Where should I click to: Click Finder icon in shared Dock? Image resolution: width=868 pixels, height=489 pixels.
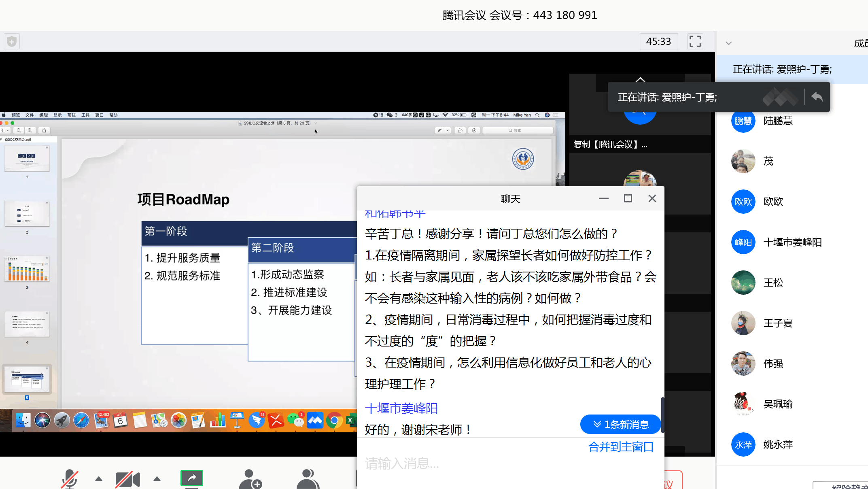pyautogui.click(x=23, y=421)
